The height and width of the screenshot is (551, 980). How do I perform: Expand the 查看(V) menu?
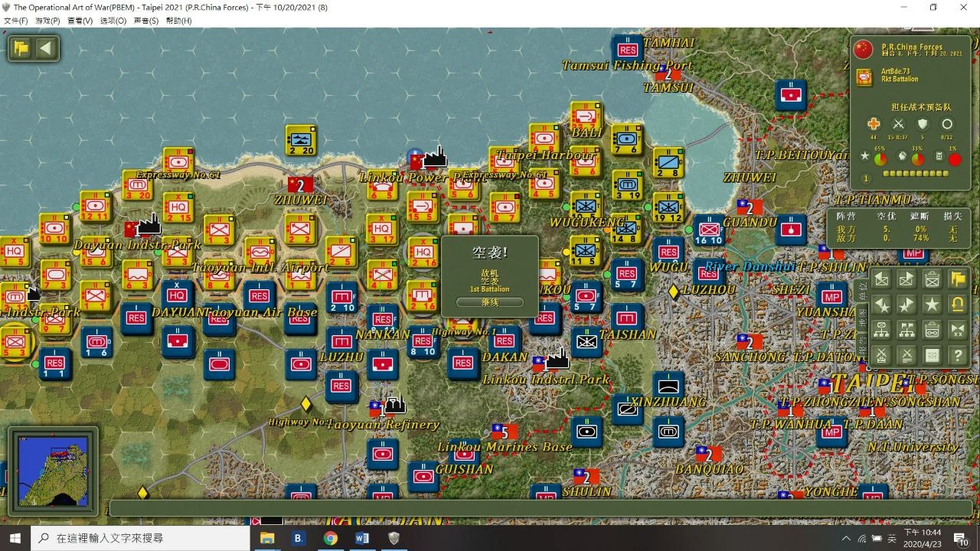point(80,21)
